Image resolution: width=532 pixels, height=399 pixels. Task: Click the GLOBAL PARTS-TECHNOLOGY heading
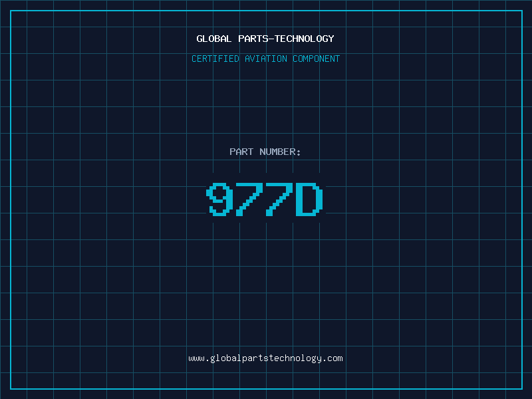[x=265, y=39]
